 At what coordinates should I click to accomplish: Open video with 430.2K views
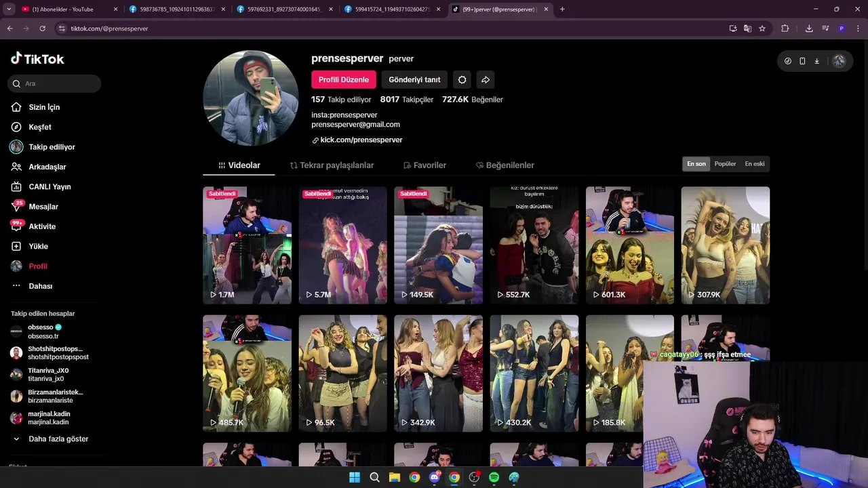[x=534, y=373]
